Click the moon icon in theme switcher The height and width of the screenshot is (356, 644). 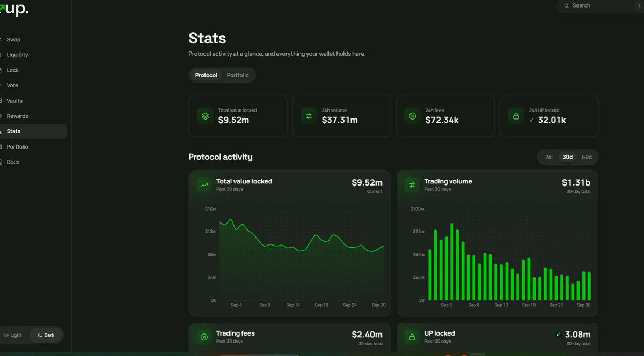(x=40, y=335)
